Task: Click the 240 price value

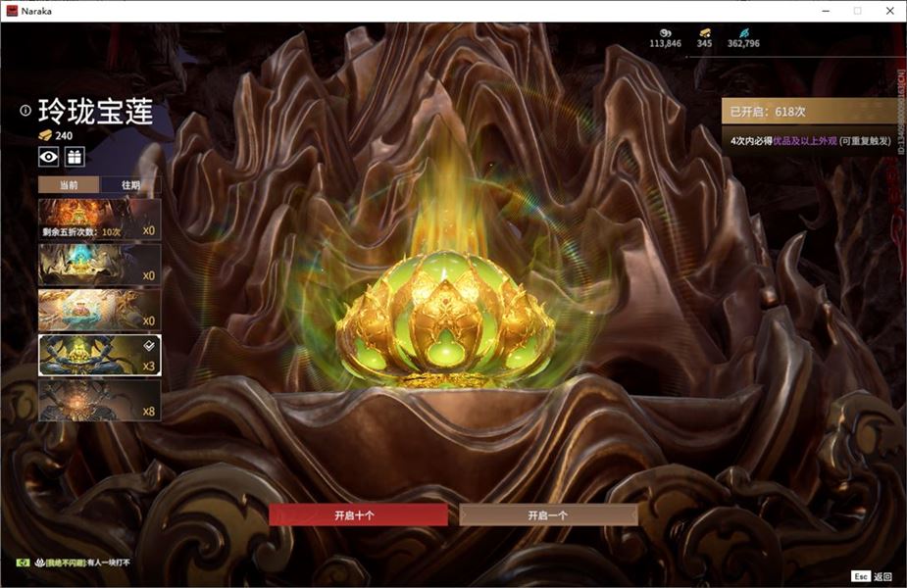Action: [x=64, y=136]
